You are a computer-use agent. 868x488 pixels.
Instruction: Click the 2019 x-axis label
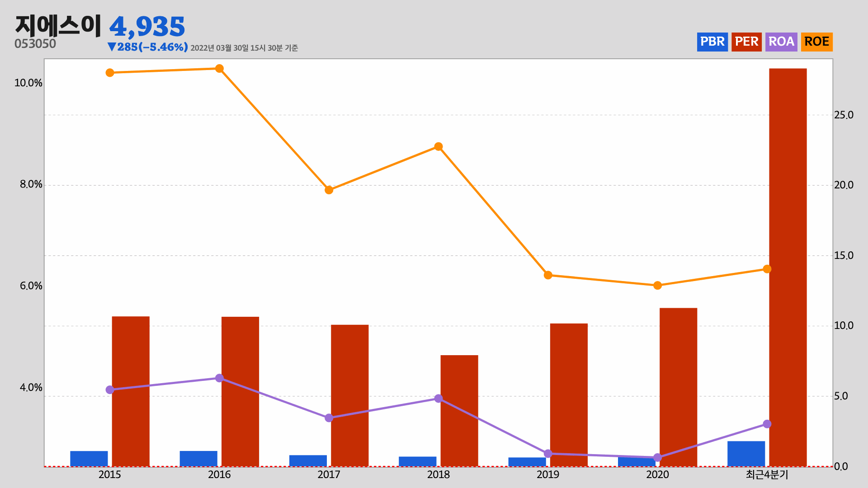coord(548,474)
